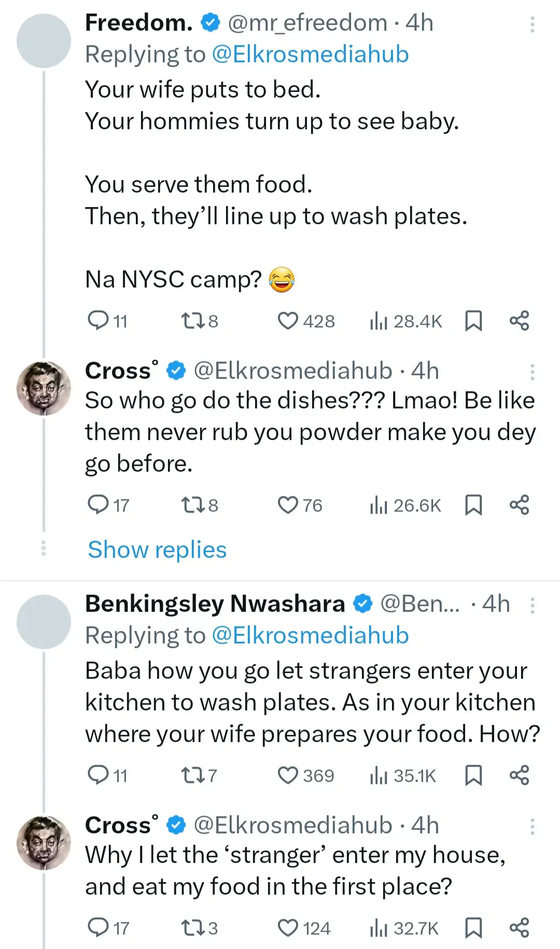View analytics showing 35.1K views
Image resolution: width=560 pixels, height=949 pixels.
click(403, 776)
